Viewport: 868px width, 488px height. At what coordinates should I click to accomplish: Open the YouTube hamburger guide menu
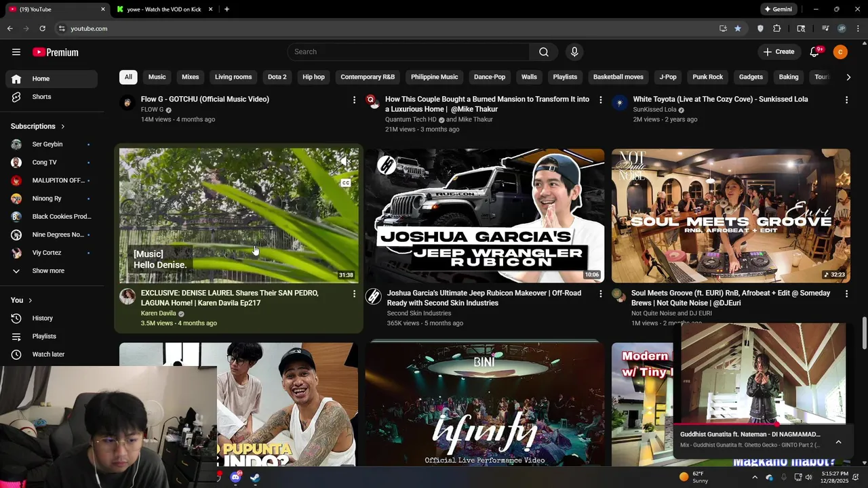pyautogui.click(x=16, y=52)
